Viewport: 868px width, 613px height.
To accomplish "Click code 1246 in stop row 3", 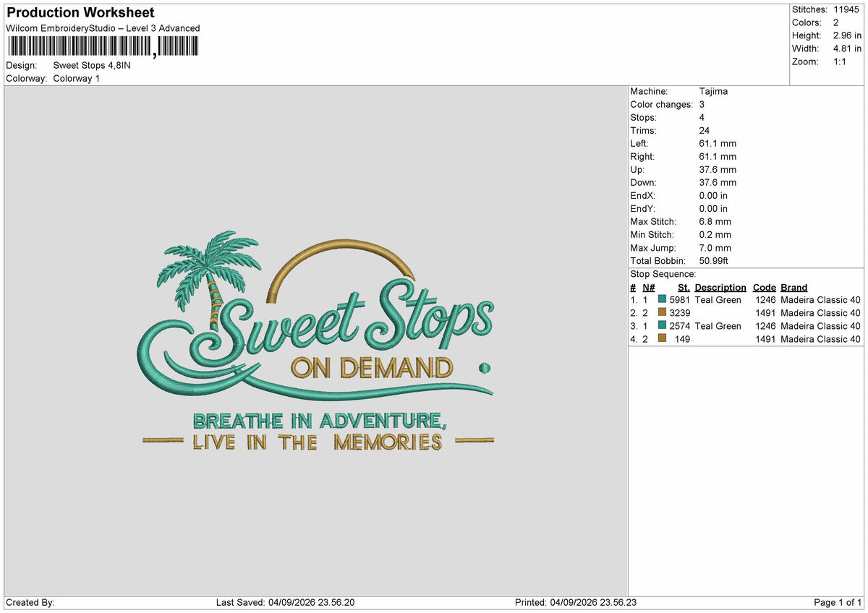I will (765, 325).
